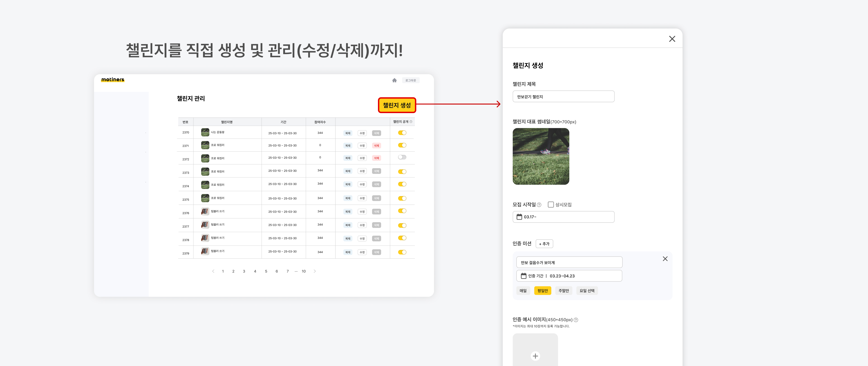Go to page 3 in pagination
The width and height of the screenshot is (868, 366).
tap(244, 271)
